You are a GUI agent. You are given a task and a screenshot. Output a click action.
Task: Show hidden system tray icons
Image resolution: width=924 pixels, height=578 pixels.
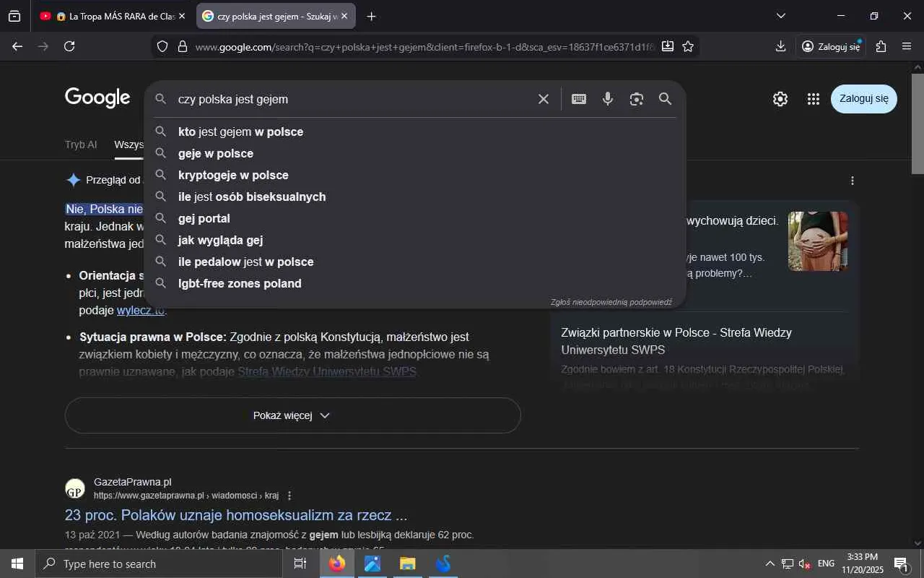[x=770, y=564]
